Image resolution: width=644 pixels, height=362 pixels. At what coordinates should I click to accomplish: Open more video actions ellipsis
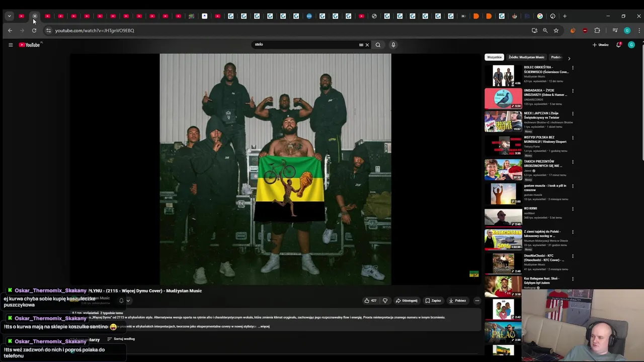tap(477, 301)
